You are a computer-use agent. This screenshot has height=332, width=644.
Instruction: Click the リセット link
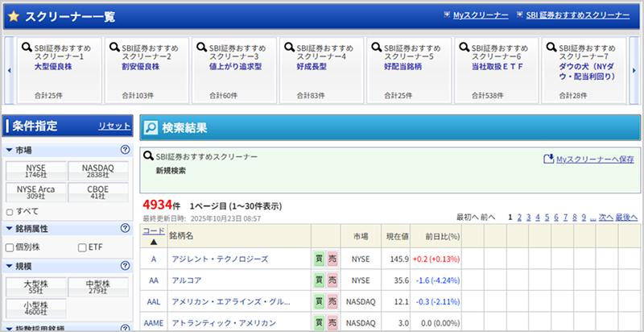tap(114, 127)
